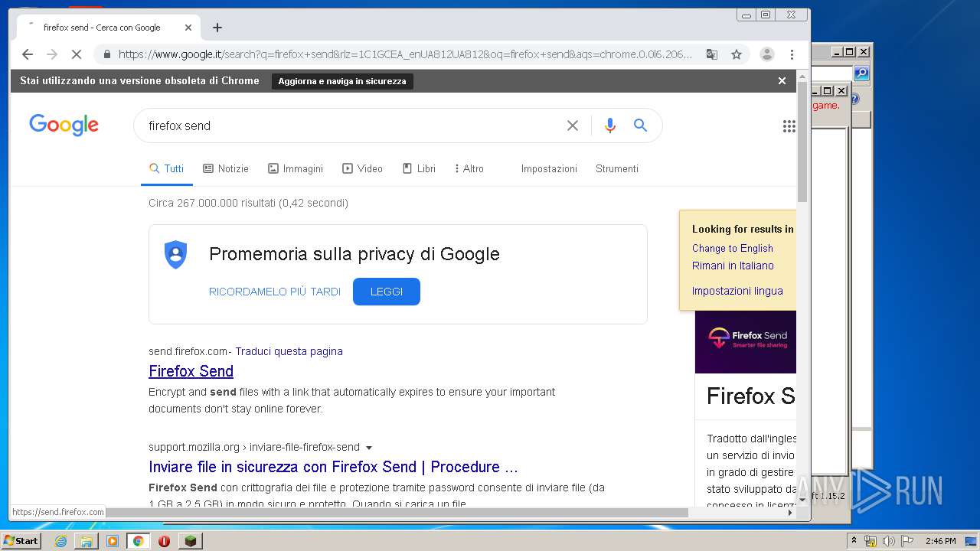Open the Chrome profile avatar icon

766,54
